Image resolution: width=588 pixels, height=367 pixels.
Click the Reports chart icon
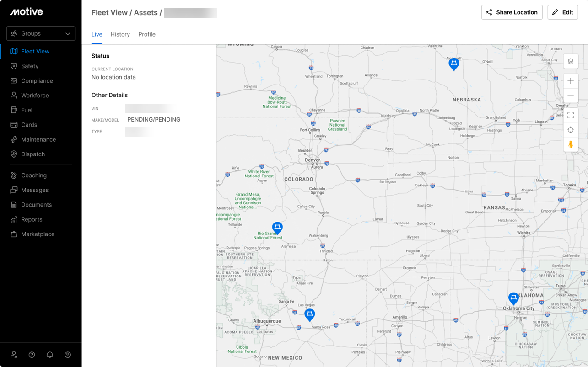[14, 219]
